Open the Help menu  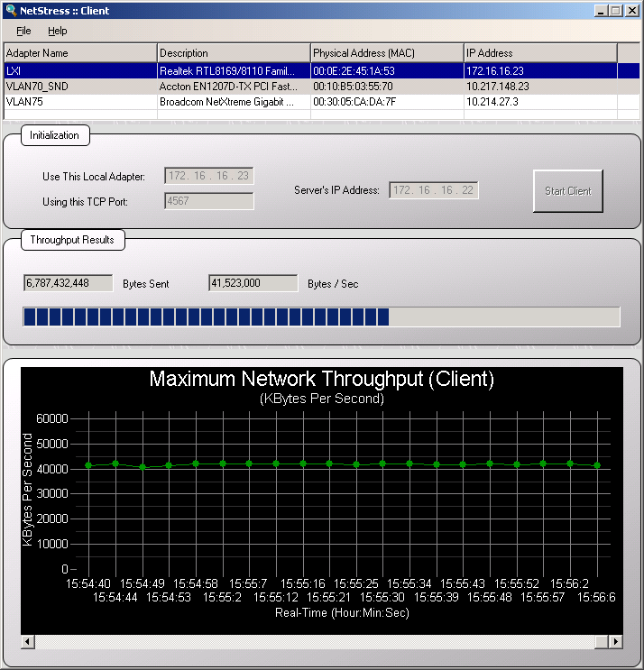coord(57,31)
